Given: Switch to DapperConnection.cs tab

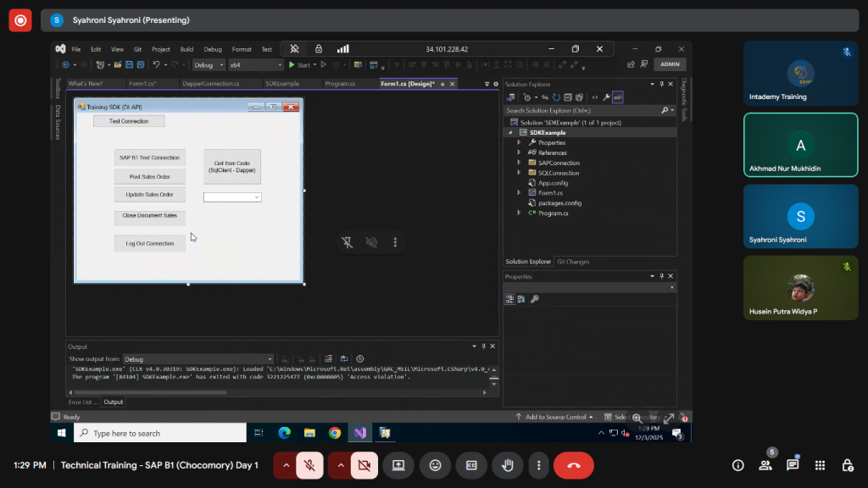Looking at the screenshot, I should pos(211,84).
